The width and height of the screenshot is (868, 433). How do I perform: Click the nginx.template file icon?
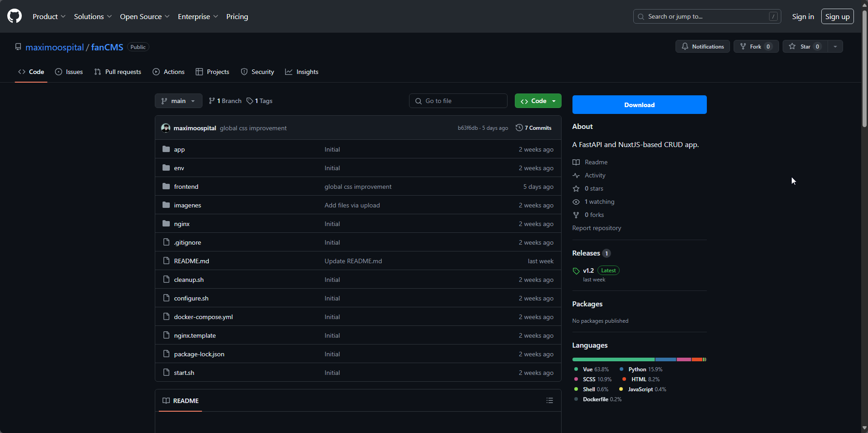pos(166,335)
